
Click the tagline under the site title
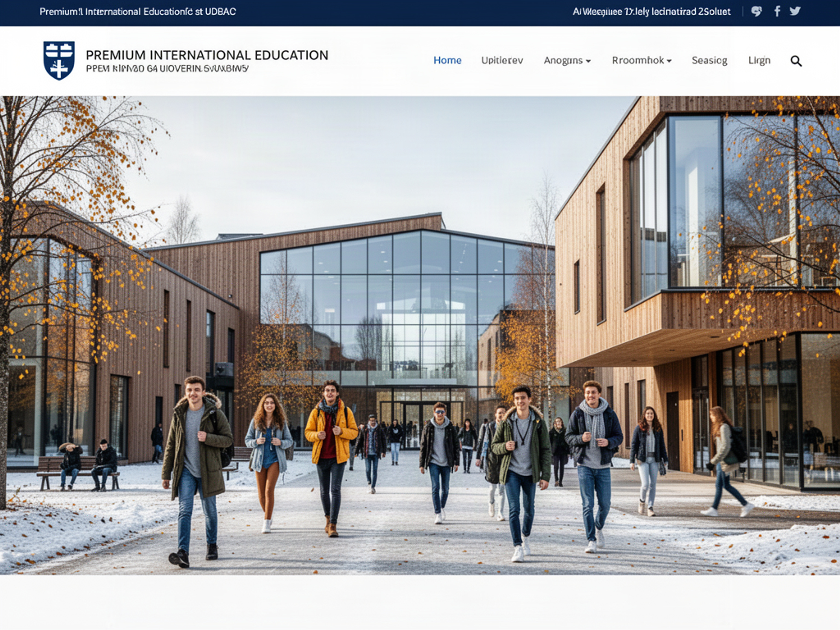click(x=167, y=69)
